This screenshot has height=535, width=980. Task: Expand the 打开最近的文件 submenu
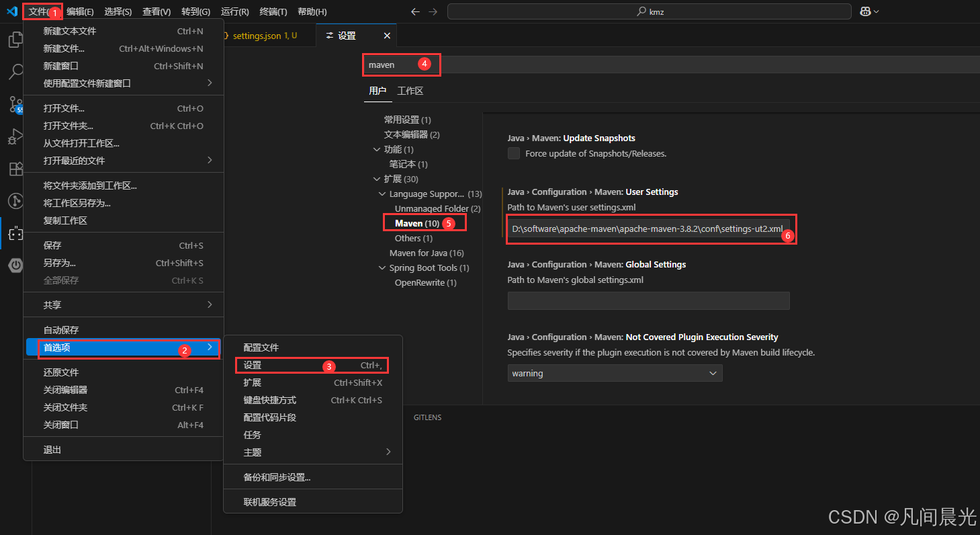tap(124, 161)
